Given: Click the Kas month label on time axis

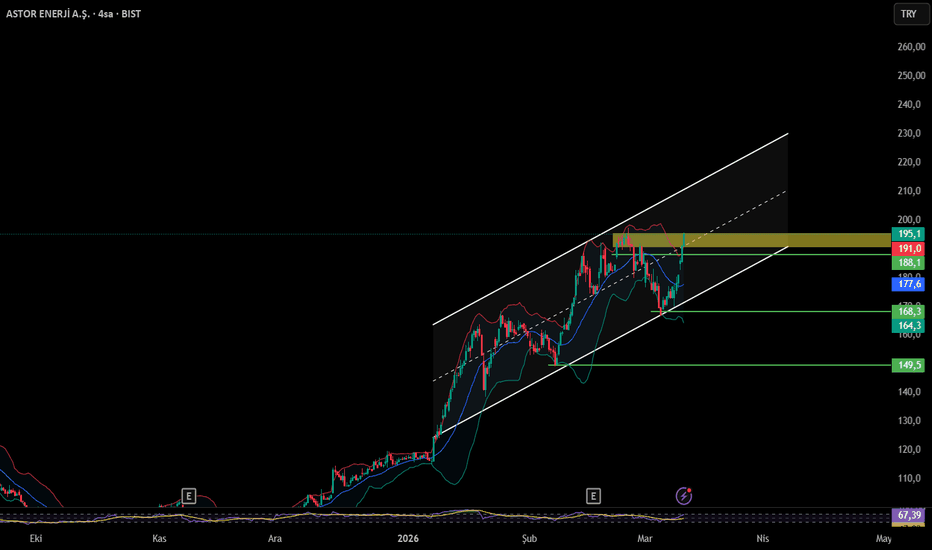Looking at the screenshot, I should (x=159, y=538).
